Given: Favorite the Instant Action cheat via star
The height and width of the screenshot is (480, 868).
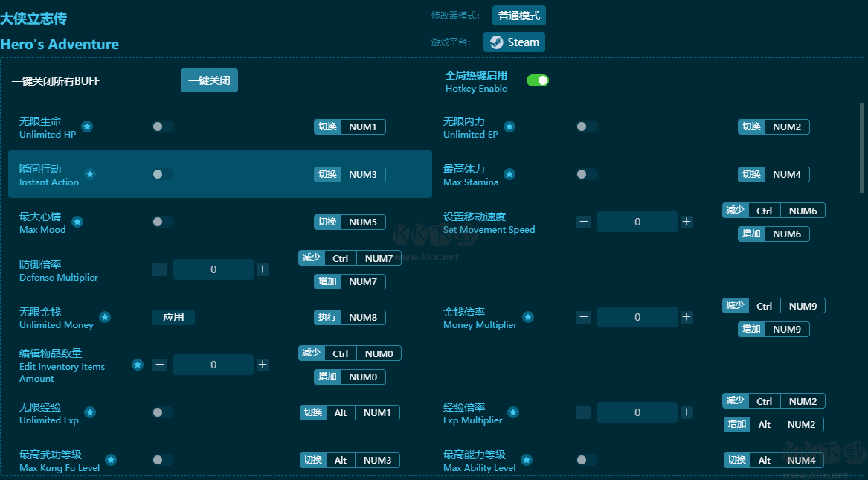Looking at the screenshot, I should point(90,174).
